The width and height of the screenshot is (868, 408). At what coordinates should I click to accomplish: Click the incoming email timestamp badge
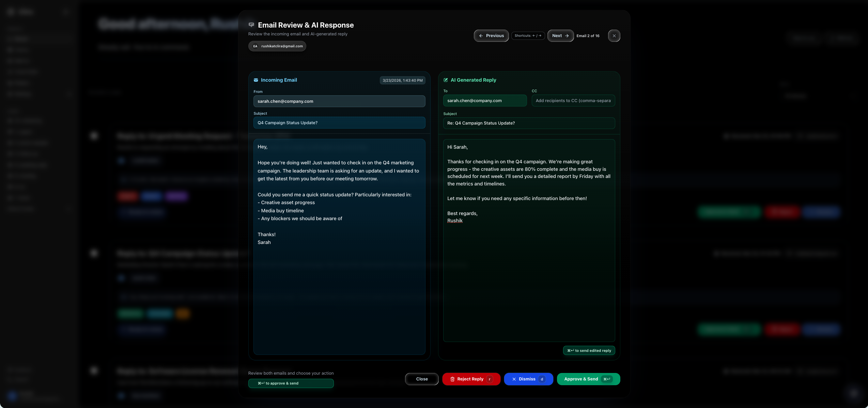click(x=402, y=80)
